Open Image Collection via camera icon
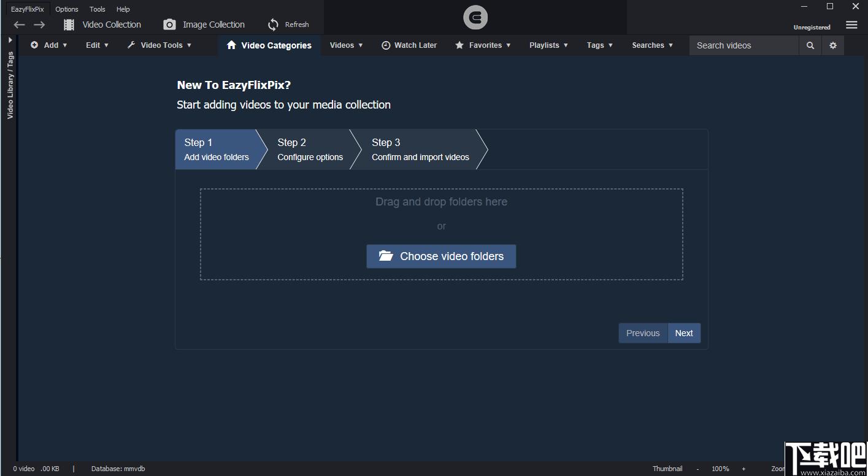Viewport: 868px width, 476px height. [169, 25]
